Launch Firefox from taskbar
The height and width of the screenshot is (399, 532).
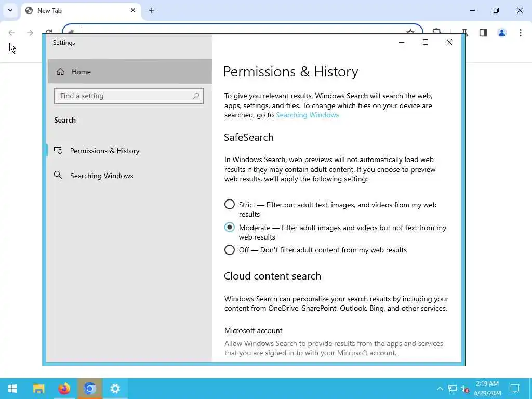coord(64,389)
